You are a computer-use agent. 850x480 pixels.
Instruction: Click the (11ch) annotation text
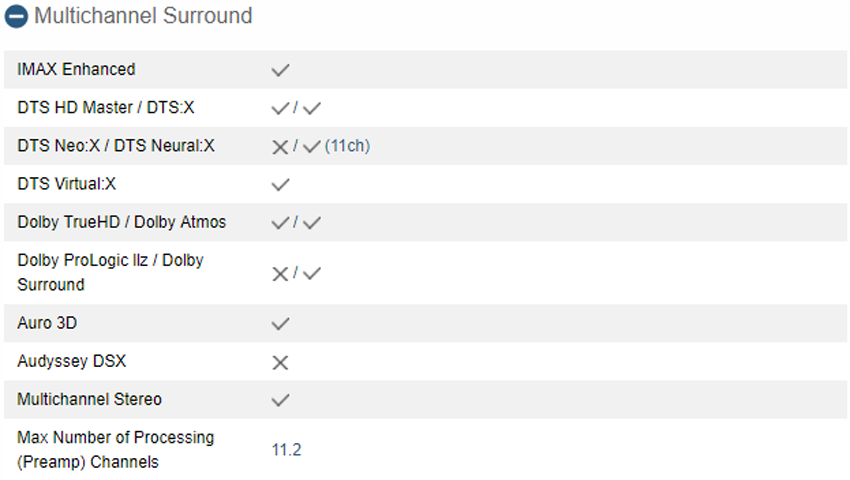347,146
